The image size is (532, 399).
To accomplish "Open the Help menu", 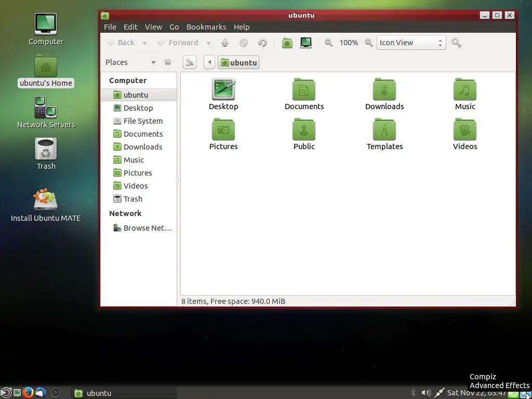I will point(242,27).
